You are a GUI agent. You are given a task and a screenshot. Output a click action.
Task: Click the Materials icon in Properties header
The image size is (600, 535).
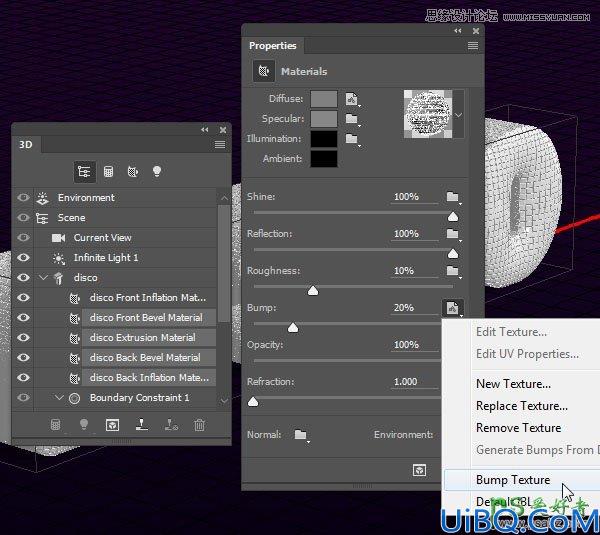click(264, 71)
